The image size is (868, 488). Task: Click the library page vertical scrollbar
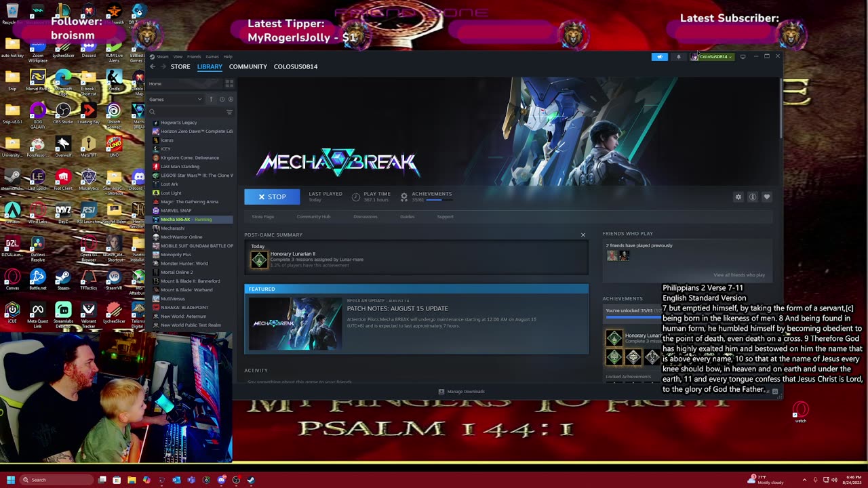point(781,108)
